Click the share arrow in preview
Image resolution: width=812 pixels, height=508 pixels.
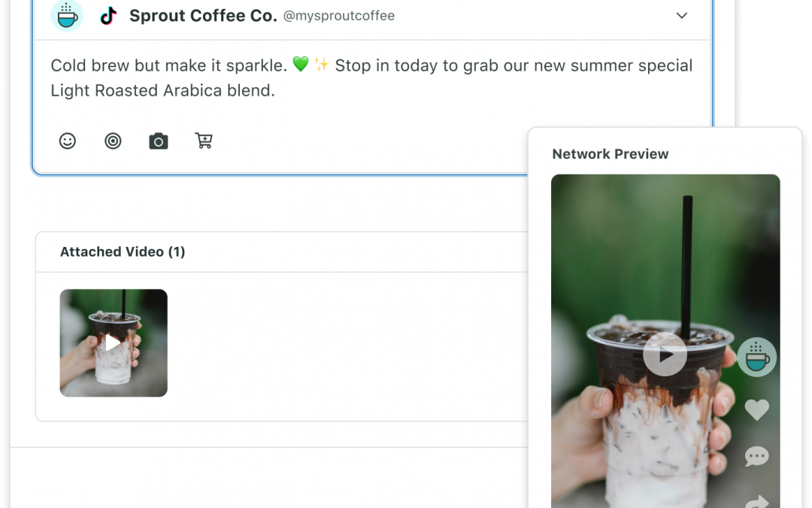756,501
